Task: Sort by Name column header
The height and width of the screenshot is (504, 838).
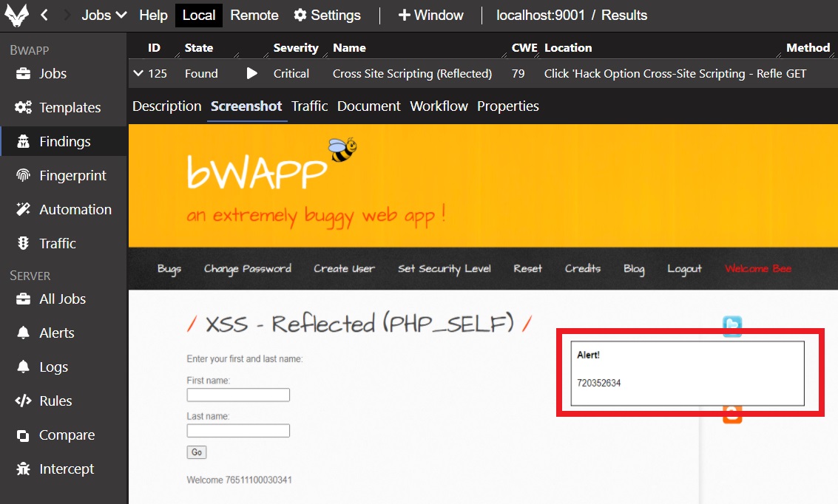Action: (350, 47)
